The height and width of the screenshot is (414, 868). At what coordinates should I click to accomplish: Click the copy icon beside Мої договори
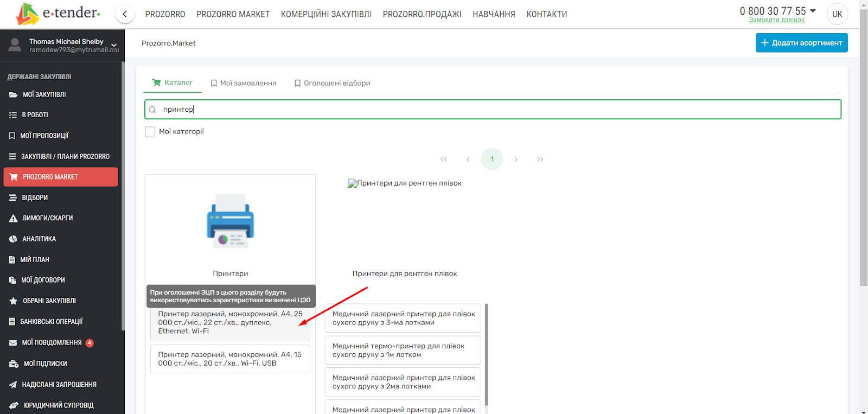pos(12,280)
